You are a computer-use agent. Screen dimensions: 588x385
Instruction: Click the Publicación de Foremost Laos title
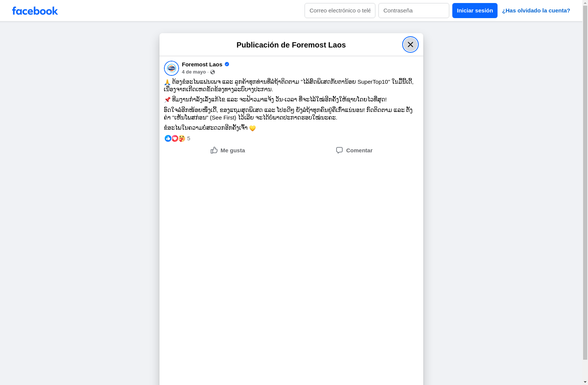tap(291, 45)
